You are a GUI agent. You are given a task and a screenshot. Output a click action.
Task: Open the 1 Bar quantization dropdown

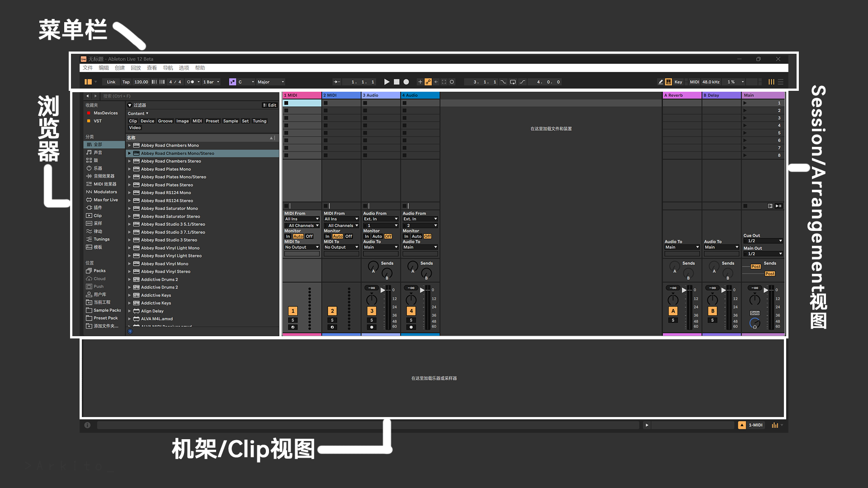[211, 82]
